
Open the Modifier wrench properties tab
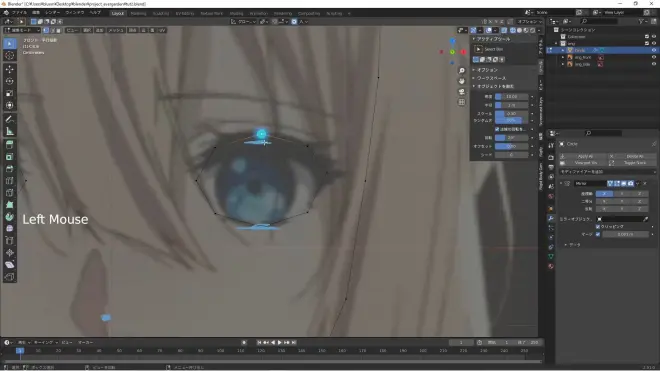[551, 218]
